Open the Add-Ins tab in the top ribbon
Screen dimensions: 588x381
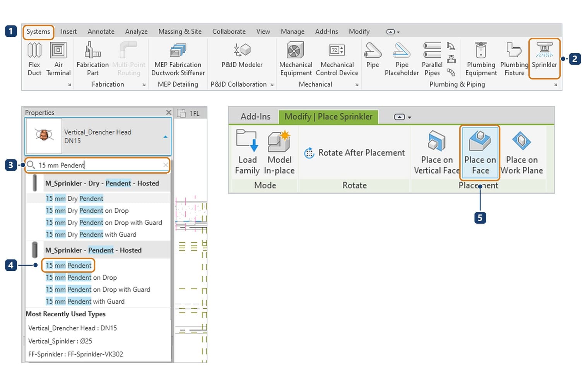[x=326, y=32]
